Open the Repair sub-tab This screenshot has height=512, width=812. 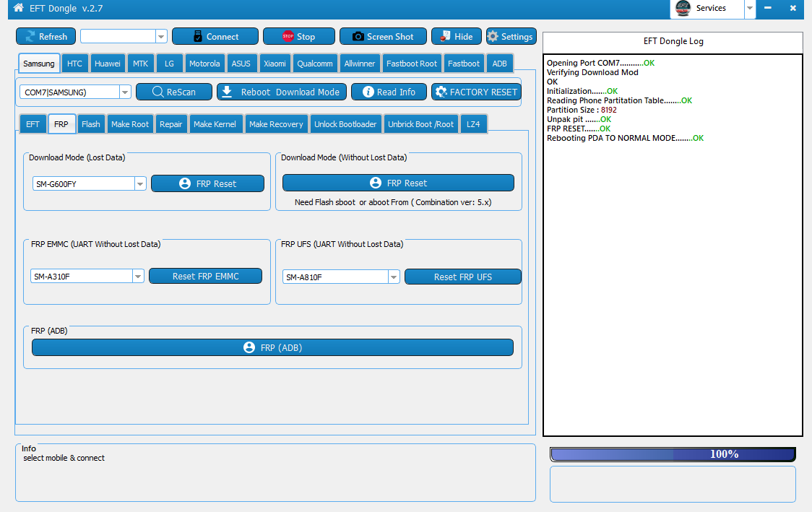171,124
